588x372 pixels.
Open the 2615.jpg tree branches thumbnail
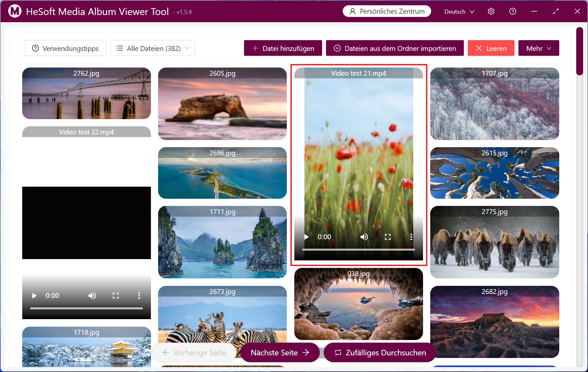495,173
